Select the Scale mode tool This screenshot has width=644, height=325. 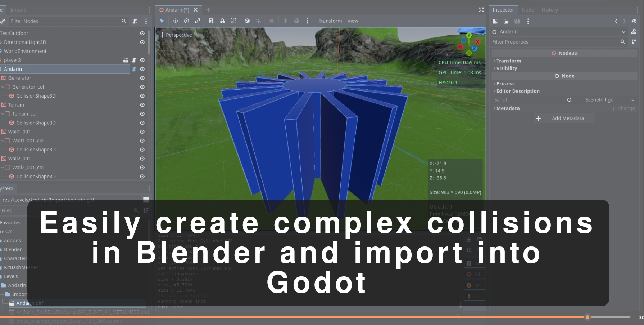pos(198,21)
